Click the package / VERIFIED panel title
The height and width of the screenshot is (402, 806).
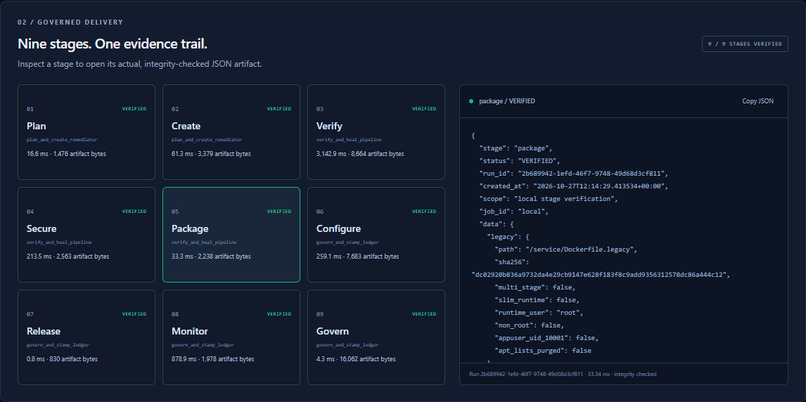(507, 101)
